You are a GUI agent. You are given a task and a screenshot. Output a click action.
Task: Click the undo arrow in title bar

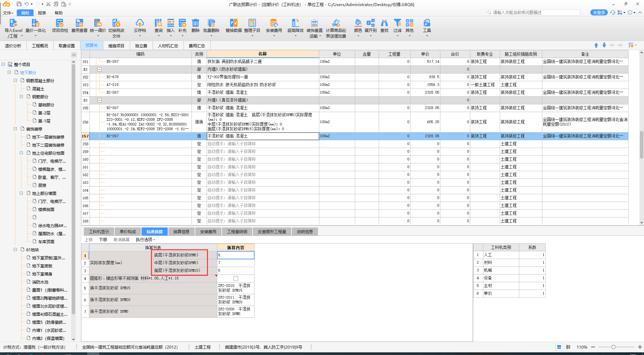[x=26, y=4]
